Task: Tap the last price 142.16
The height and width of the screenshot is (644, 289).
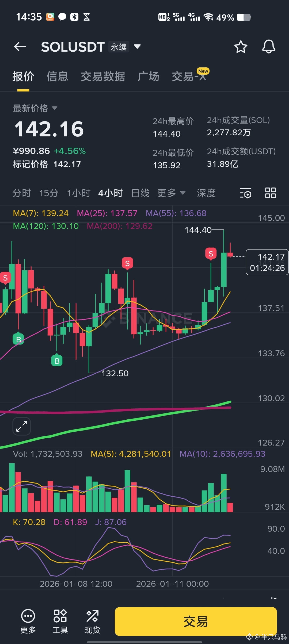Action: point(49,129)
